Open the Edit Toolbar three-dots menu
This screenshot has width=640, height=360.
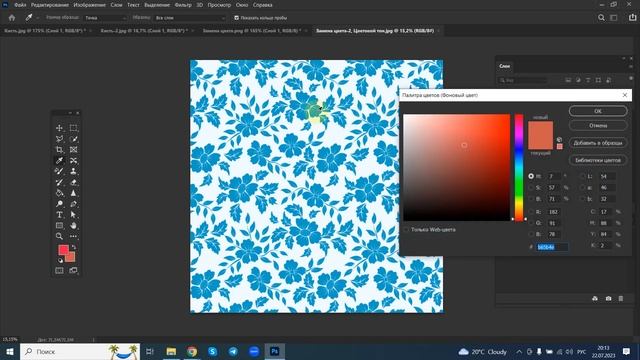click(73, 236)
